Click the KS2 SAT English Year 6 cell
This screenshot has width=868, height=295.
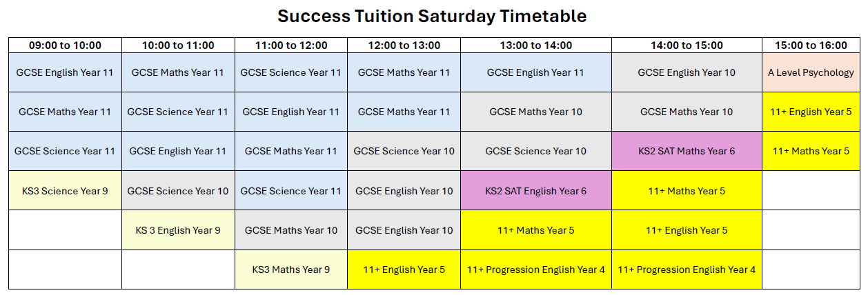[x=536, y=191]
